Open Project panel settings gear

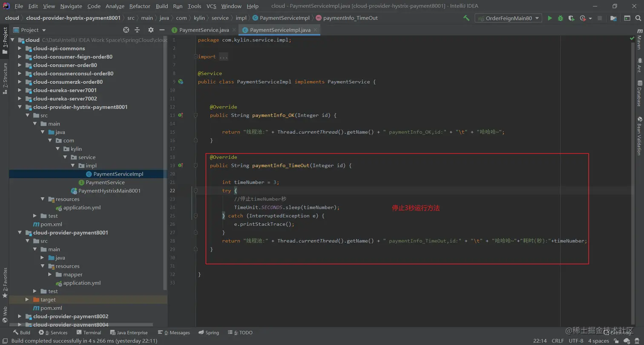coord(151,30)
